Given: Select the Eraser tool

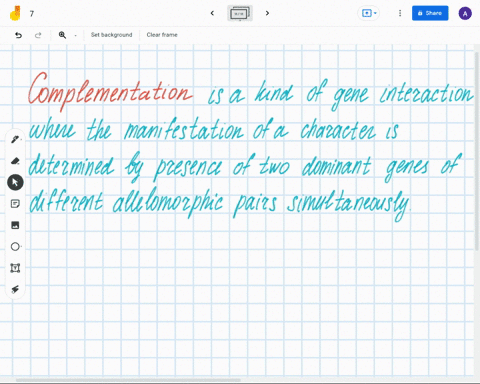Looking at the screenshot, I should coord(15,161).
